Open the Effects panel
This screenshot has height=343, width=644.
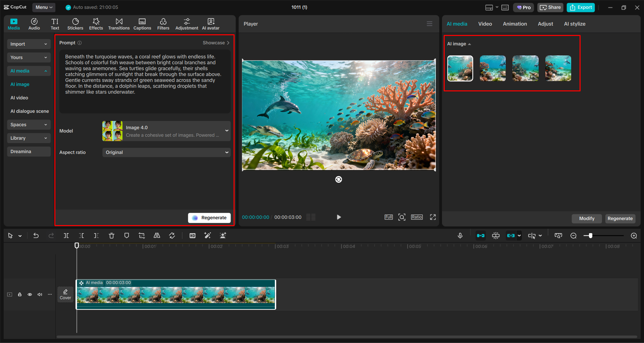tap(96, 24)
